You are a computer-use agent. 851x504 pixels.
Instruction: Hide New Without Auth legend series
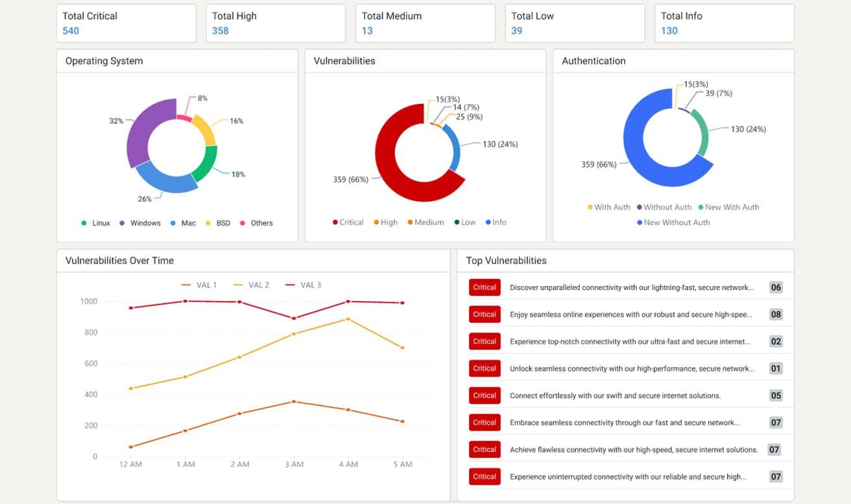(673, 222)
